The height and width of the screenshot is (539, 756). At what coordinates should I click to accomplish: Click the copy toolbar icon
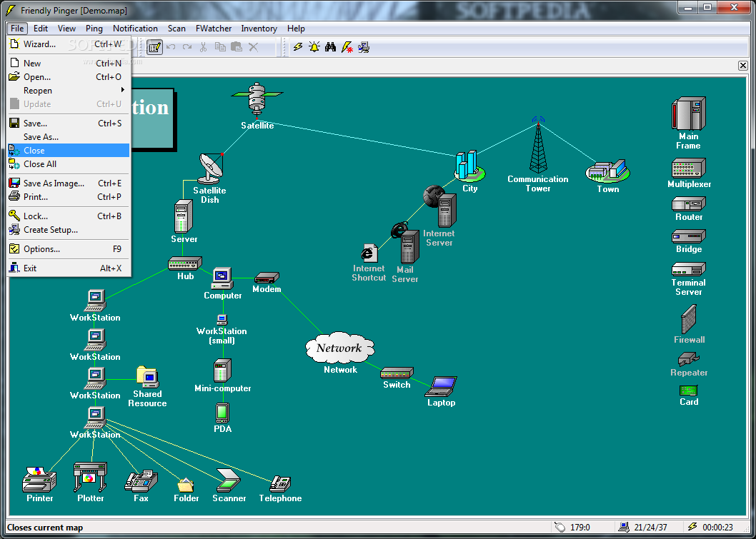coord(220,46)
